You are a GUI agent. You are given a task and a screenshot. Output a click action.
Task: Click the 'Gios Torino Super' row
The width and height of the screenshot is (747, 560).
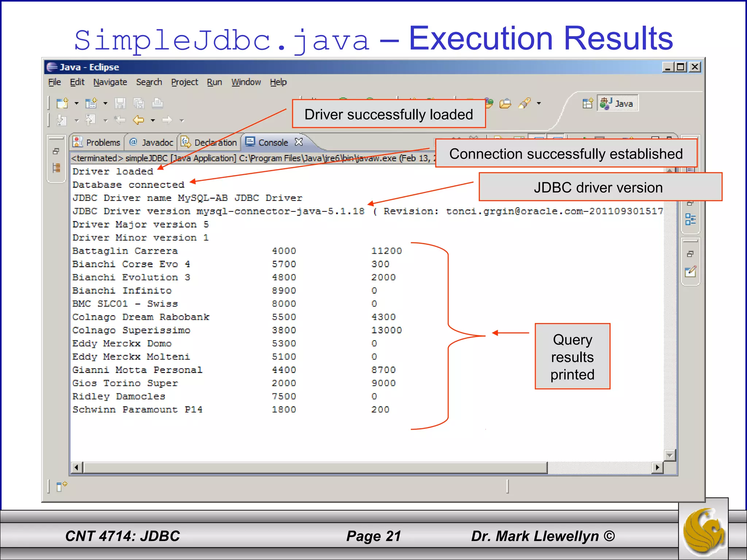tap(234, 383)
